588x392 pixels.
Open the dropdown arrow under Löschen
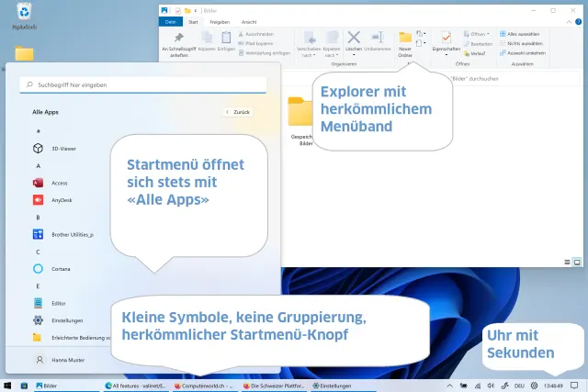[x=354, y=55]
